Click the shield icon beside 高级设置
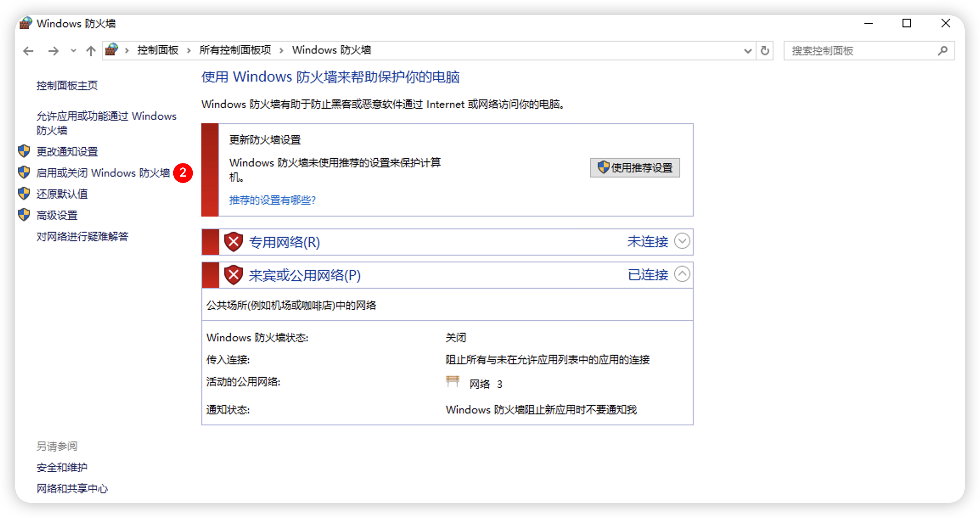 (23, 215)
